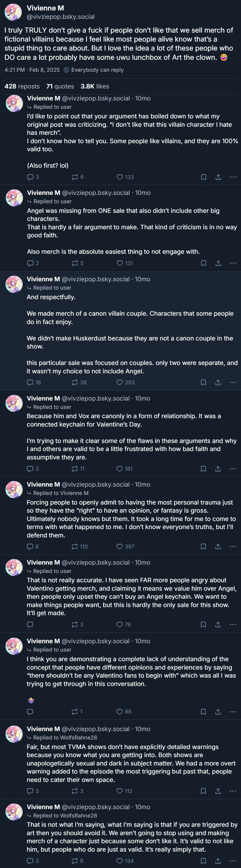Image resolution: width=241 pixels, height=868 pixels.
Task: Like the reply with 397 likes
Action: [x=120, y=547]
